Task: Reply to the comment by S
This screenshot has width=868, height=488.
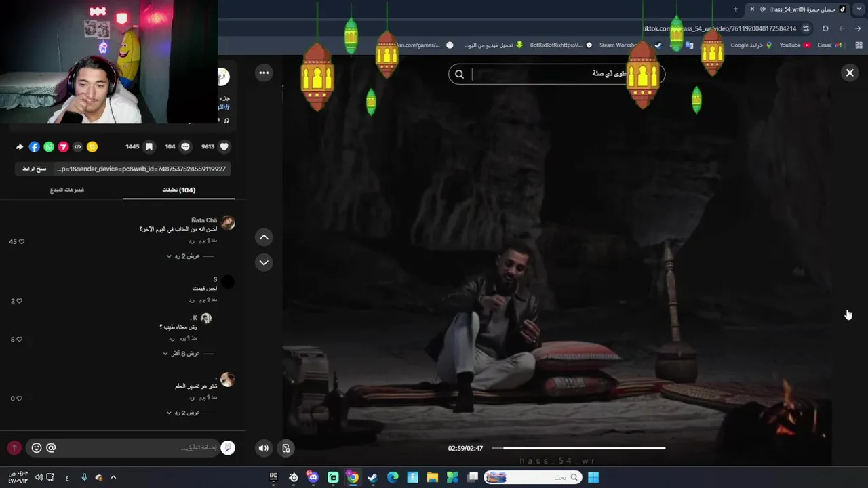Action: click(x=192, y=300)
